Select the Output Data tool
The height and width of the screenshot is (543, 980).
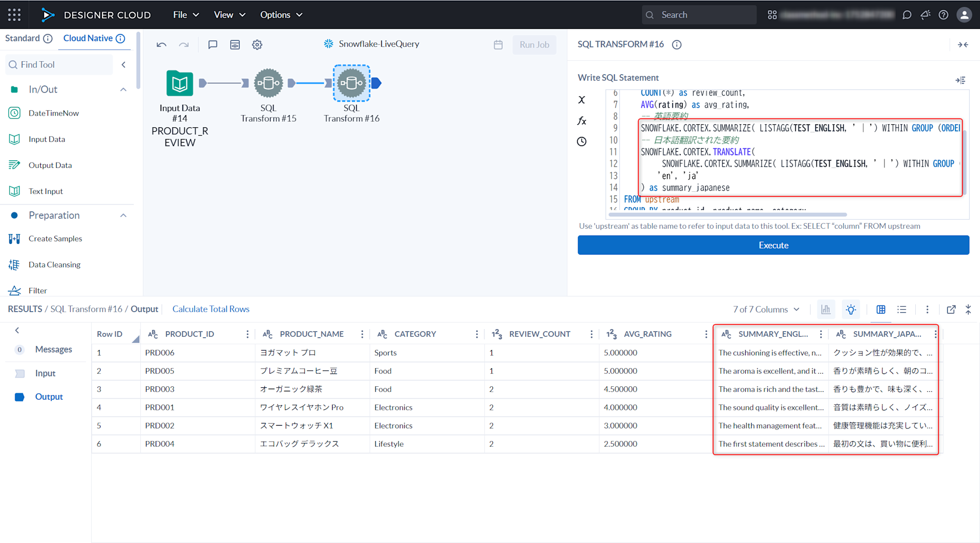(50, 165)
